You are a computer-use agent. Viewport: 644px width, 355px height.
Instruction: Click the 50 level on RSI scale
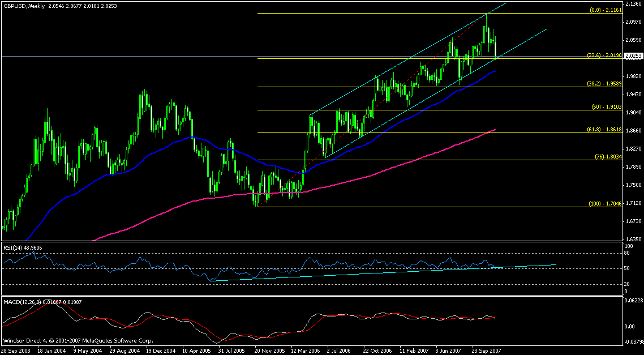tap(628, 269)
